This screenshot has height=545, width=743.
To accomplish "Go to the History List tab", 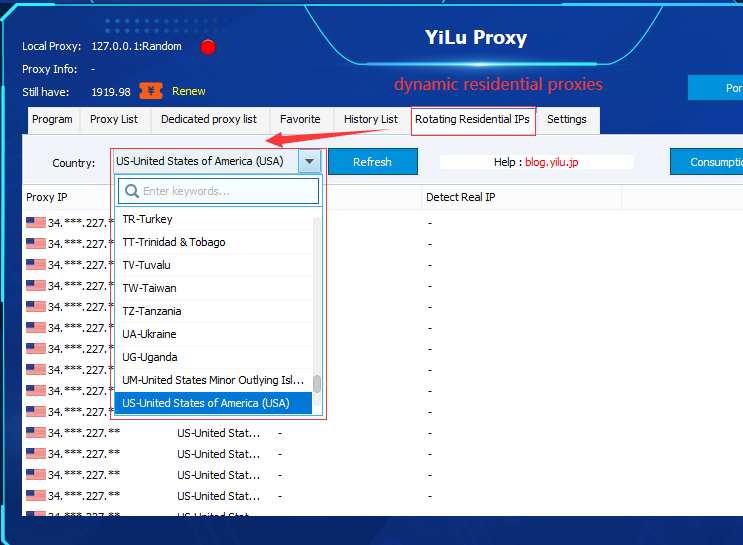I will 370,120.
